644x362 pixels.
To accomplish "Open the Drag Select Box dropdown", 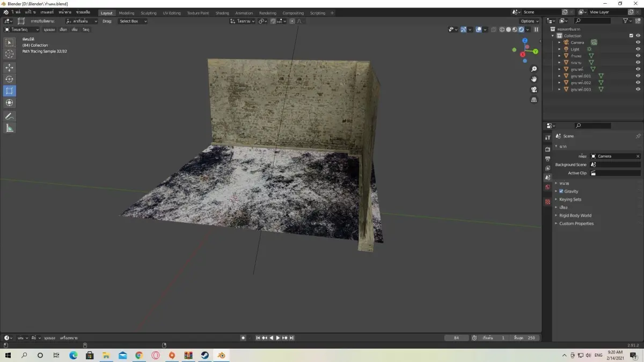I will (132, 21).
